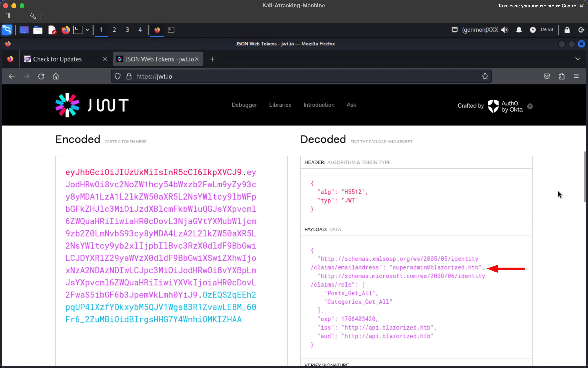This screenshot has height=368, width=588.
Task: Open the Kali applications menu icon
Action: click(7, 30)
